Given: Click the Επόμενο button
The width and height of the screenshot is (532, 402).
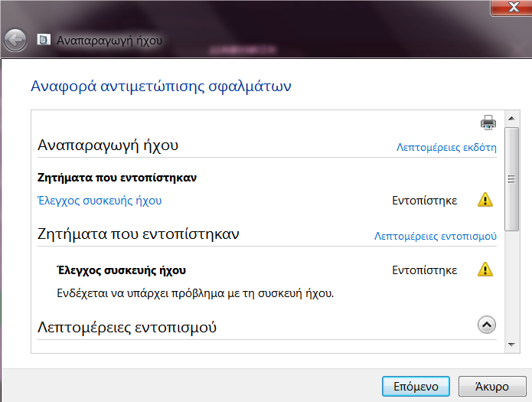Looking at the screenshot, I should [416, 387].
